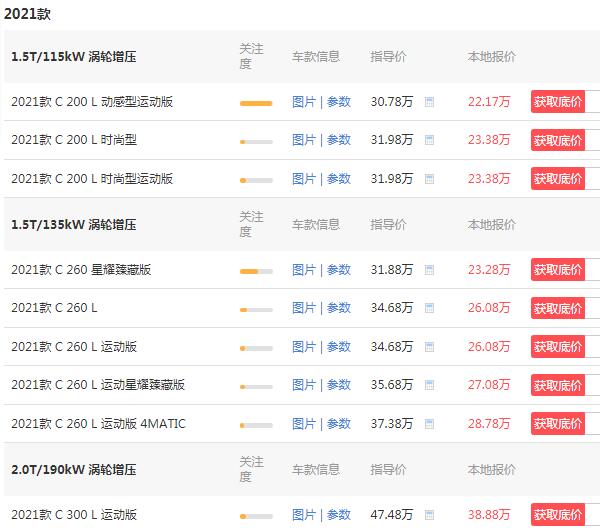This screenshot has width=600, height=530.
Task: Open calculator icon in plain C 260 L row
Action: tap(429, 308)
